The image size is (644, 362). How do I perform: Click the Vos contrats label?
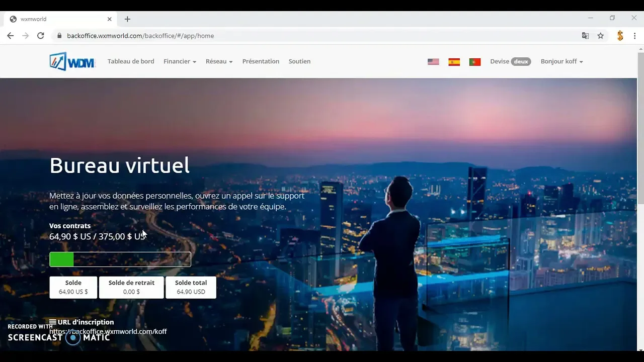coord(70,226)
